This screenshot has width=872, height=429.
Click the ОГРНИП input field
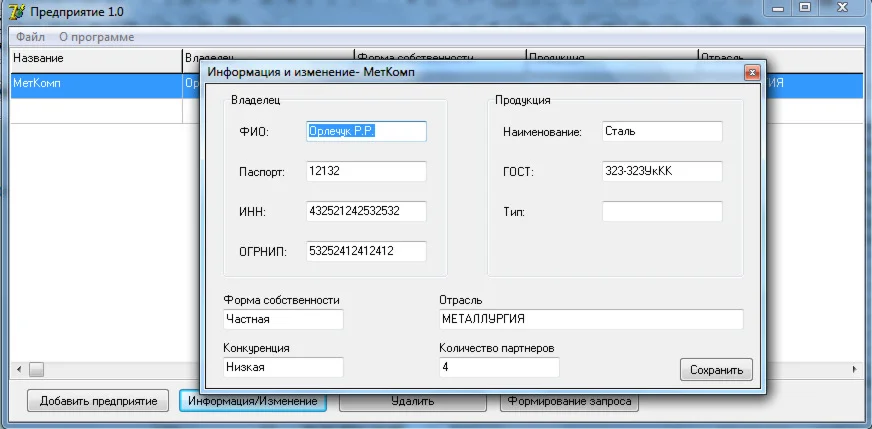coord(366,252)
